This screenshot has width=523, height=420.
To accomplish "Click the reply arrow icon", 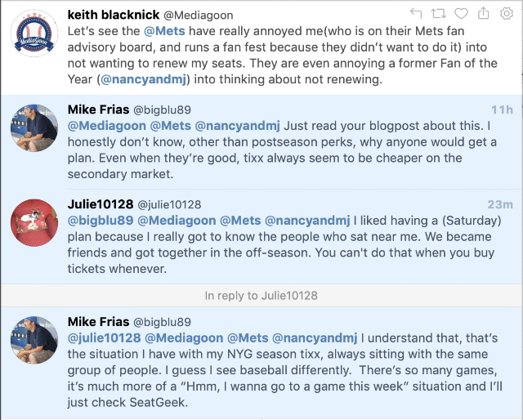I will click(416, 13).
